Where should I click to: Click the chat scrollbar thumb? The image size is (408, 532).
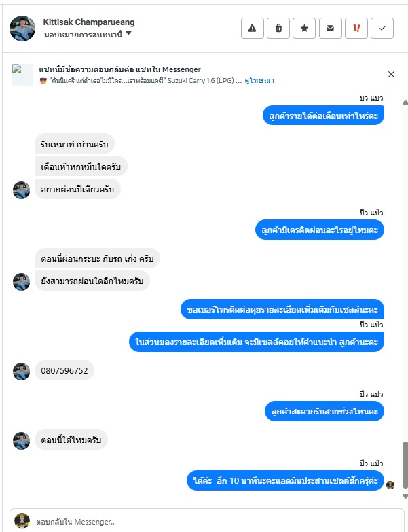(405, 465)
